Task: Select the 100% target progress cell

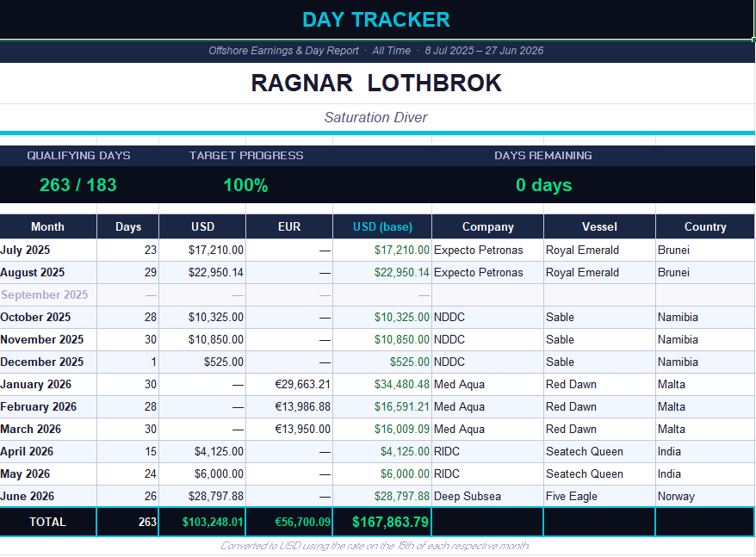Action: [x=246, y=185]
